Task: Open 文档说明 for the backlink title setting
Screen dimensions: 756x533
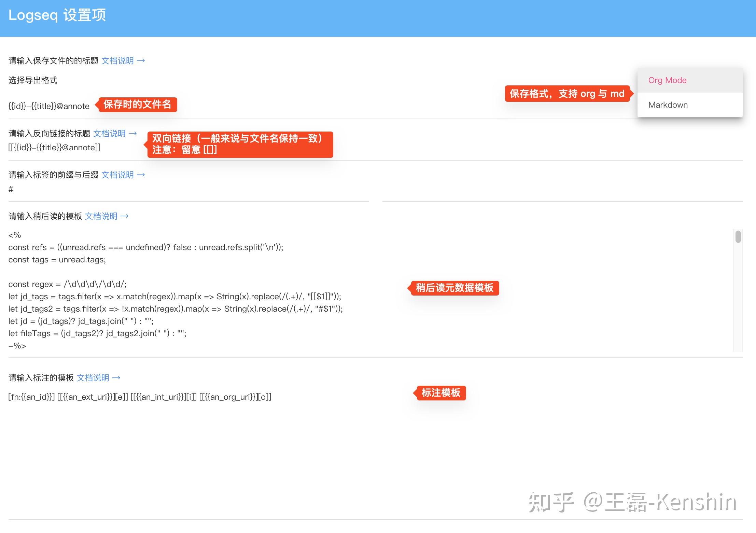Action: pos(110,133)
